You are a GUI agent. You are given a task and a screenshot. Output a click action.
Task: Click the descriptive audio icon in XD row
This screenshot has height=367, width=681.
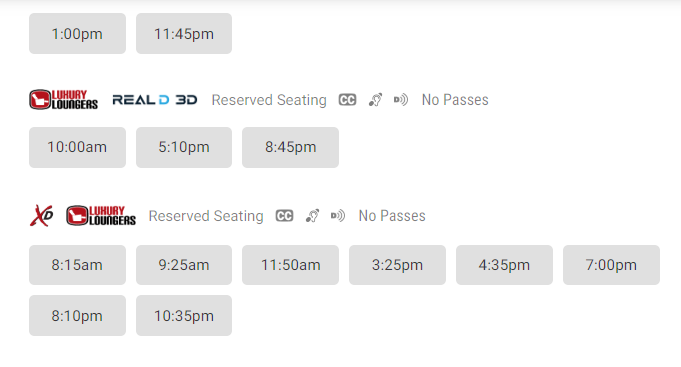pyautogui.click(x=338, y=216)
